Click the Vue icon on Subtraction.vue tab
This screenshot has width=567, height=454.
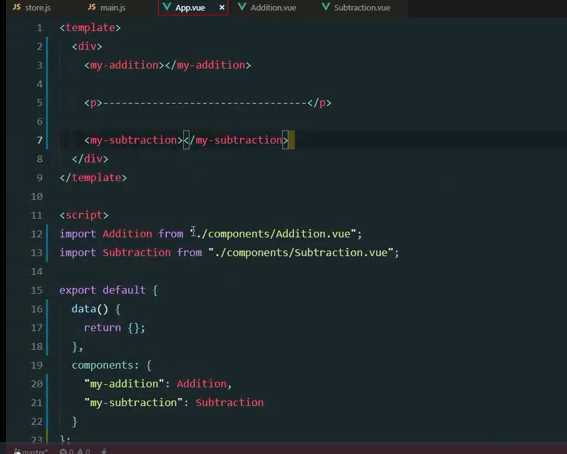coord(326,7)
